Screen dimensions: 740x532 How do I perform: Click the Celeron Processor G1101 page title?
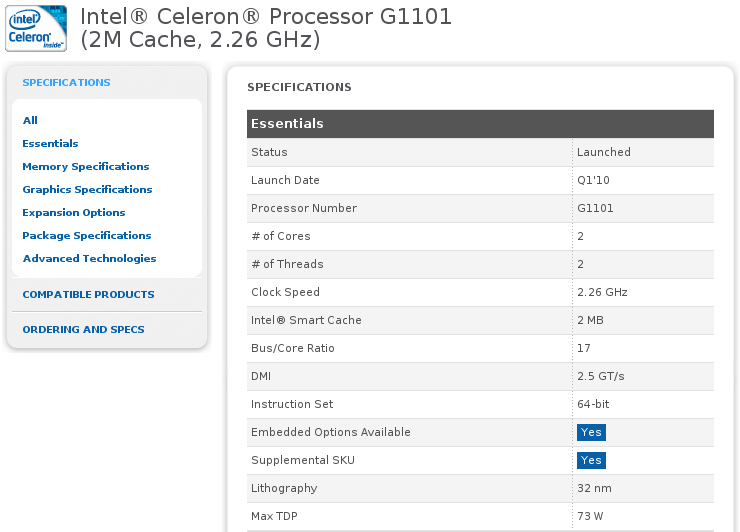pos(266,28)
